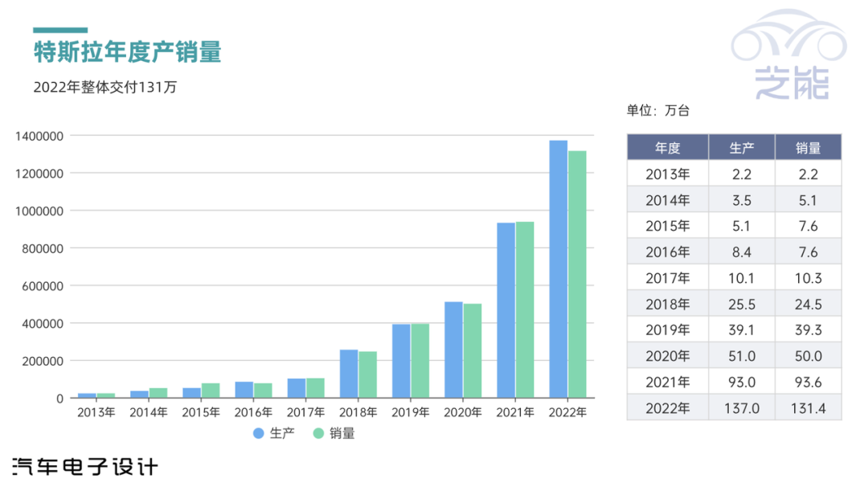The image size is (868, 483).
Task: Select y-axis label 1000000
Action: [x=39, y=211]
